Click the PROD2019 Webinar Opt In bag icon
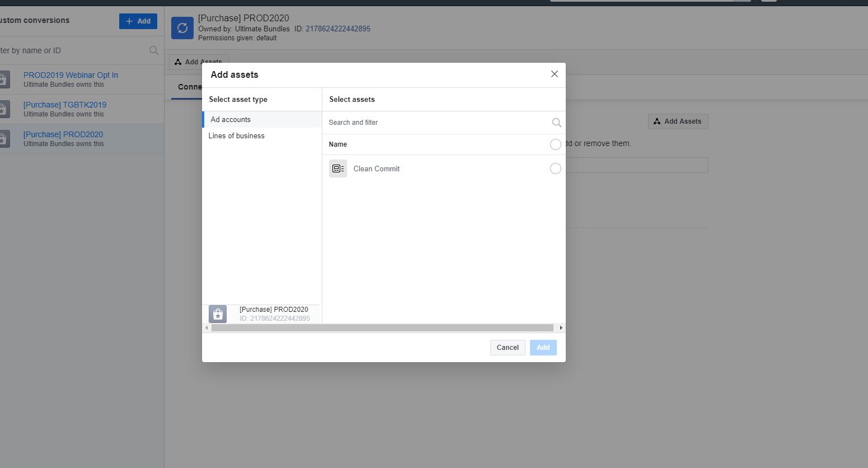 pyautogui.click(x=4, y=79)
